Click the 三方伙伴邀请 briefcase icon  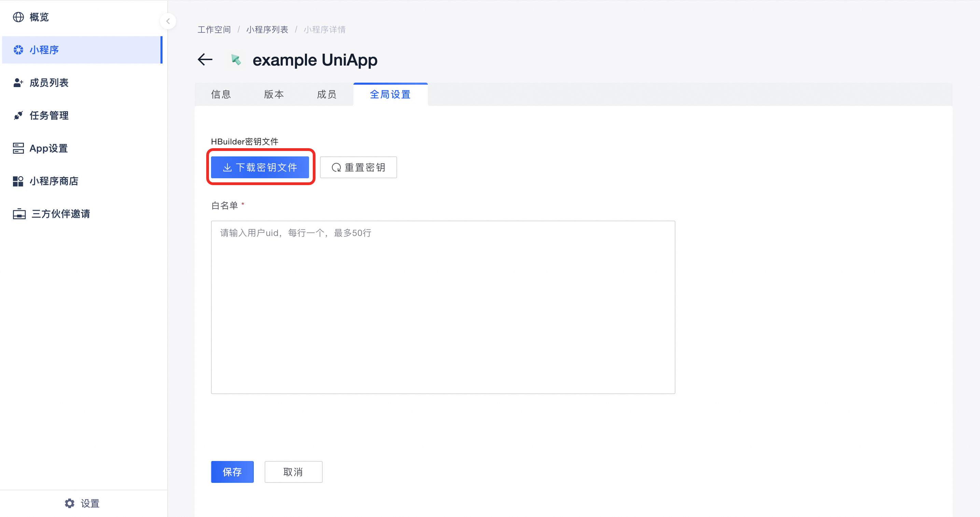(19, 214)
